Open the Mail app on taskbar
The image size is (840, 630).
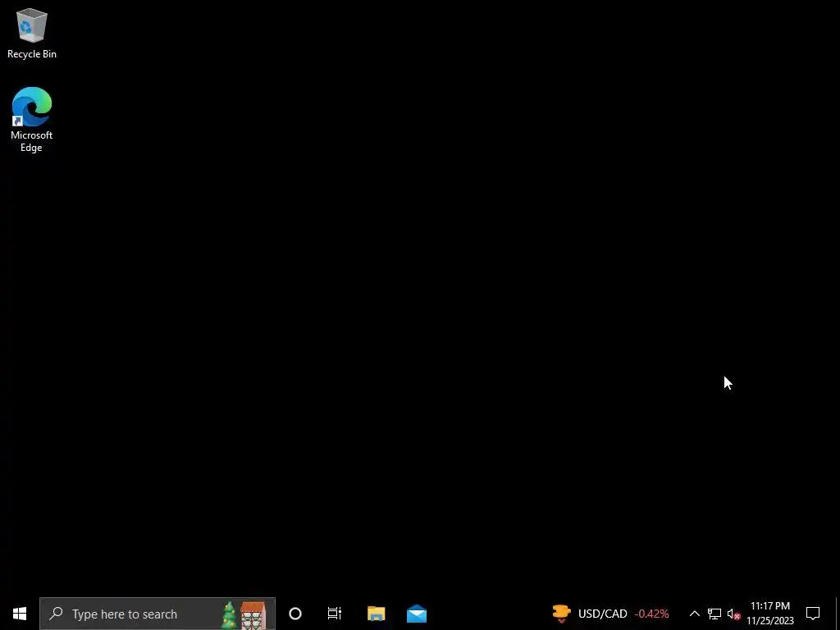pos(416,614)
